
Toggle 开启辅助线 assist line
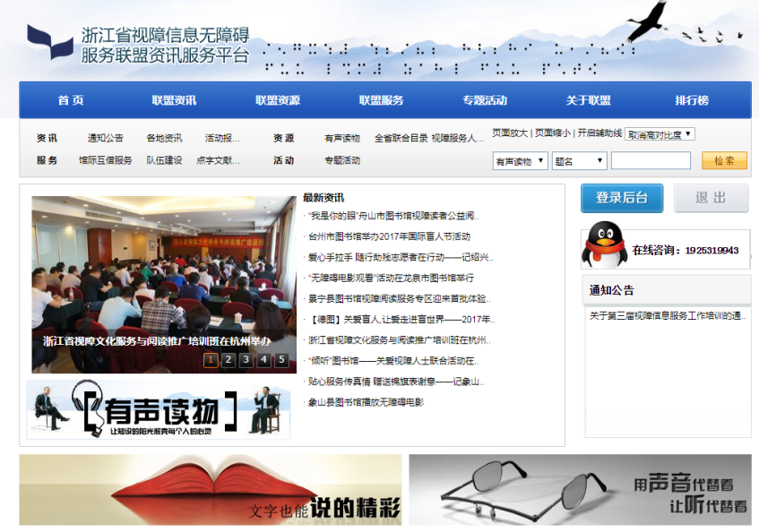(x=599, y=133)
